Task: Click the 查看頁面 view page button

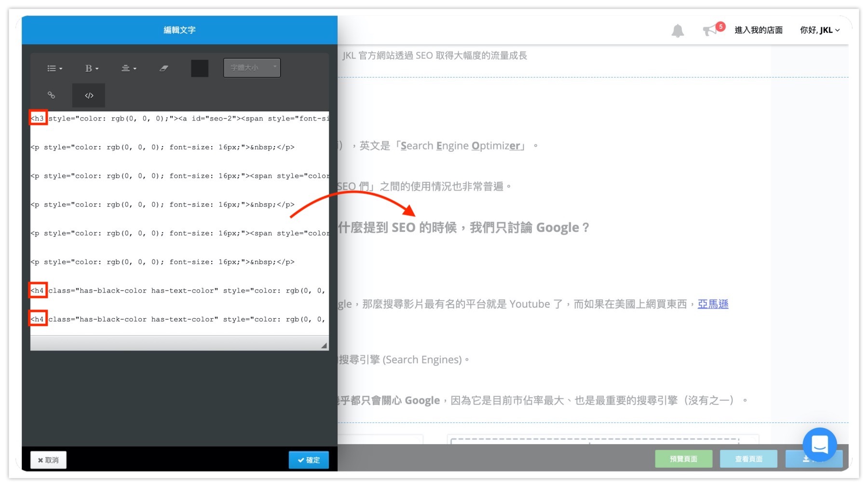Action: point(748,459)
